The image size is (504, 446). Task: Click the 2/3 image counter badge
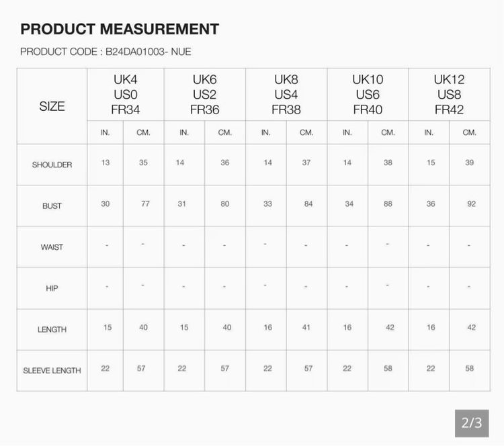472,423
